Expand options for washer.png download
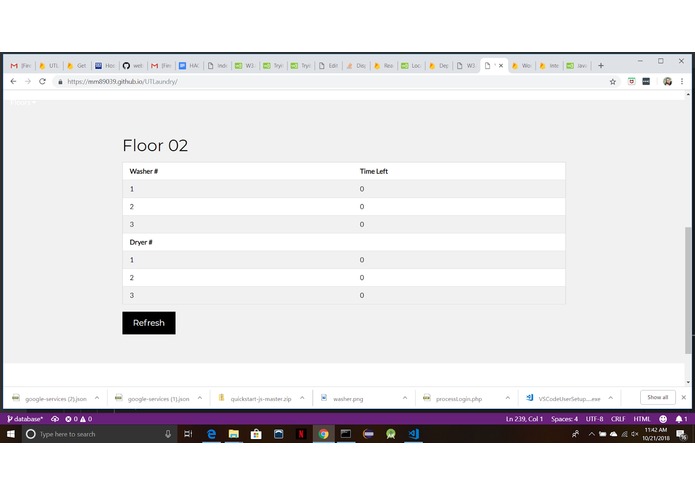This screenshot has width=695, height=494. [405, 398]
